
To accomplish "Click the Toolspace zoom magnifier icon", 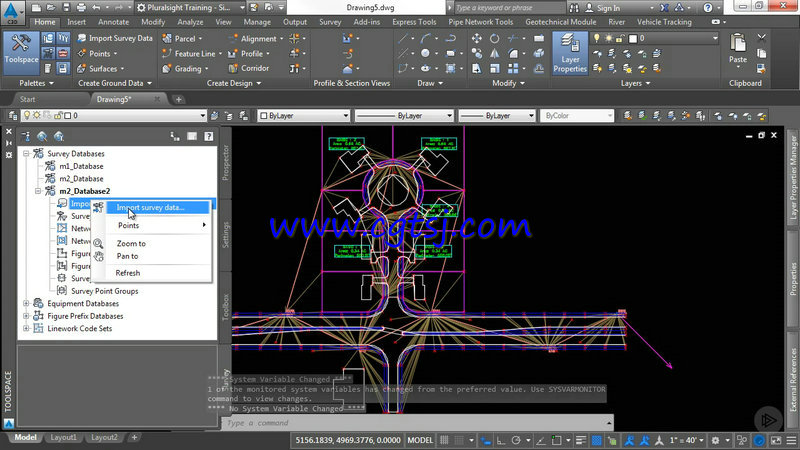I will (x=42, y=136).
